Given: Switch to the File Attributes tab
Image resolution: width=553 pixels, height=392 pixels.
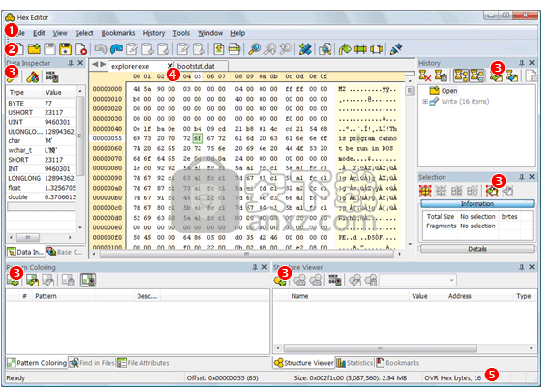Looking at the screenshot, I should pyautogui.click(x=142, y=363).
